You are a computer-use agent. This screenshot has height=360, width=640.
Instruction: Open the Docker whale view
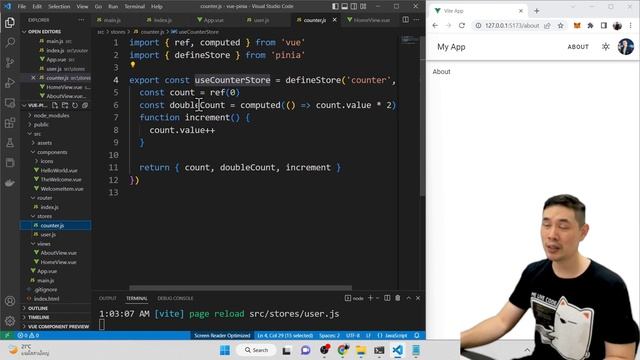[x=10, y=182]
